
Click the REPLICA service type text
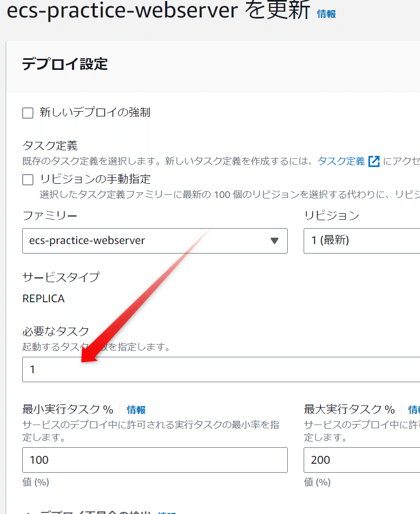[43, 299]
